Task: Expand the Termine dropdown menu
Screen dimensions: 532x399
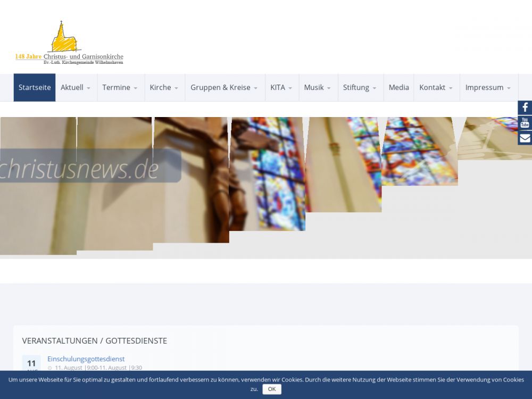Action: pos(120,87)
